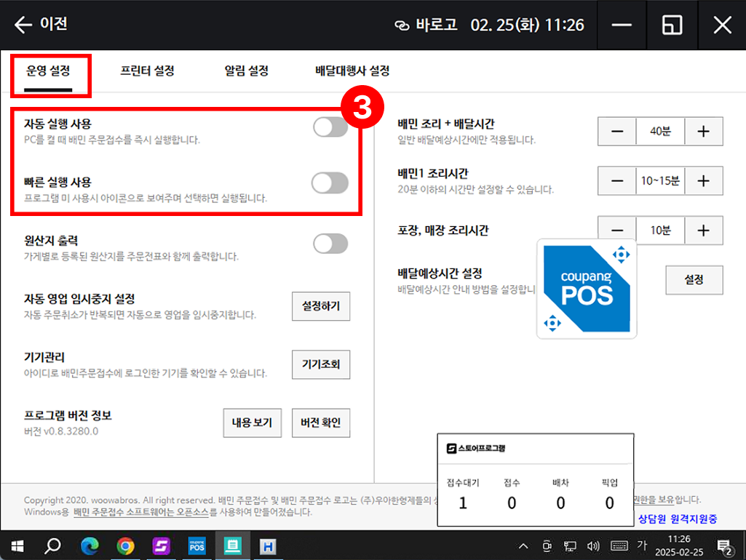Click the 기기조회 button
This screenshot has width=746, height=560.
(x=321, y=364)
